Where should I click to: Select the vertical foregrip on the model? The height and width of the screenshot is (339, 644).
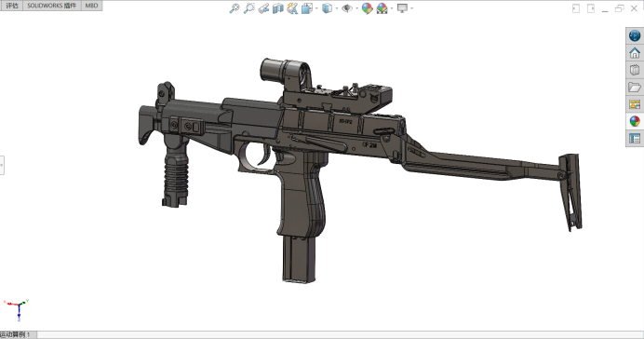pyautogui.click(x=176, y=172)
